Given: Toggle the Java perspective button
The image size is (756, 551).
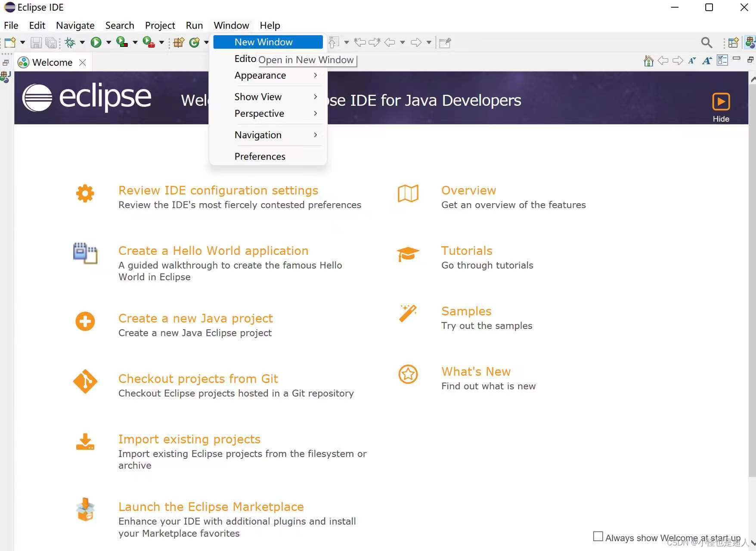Looking at the screenshot, I should (750, 42).
